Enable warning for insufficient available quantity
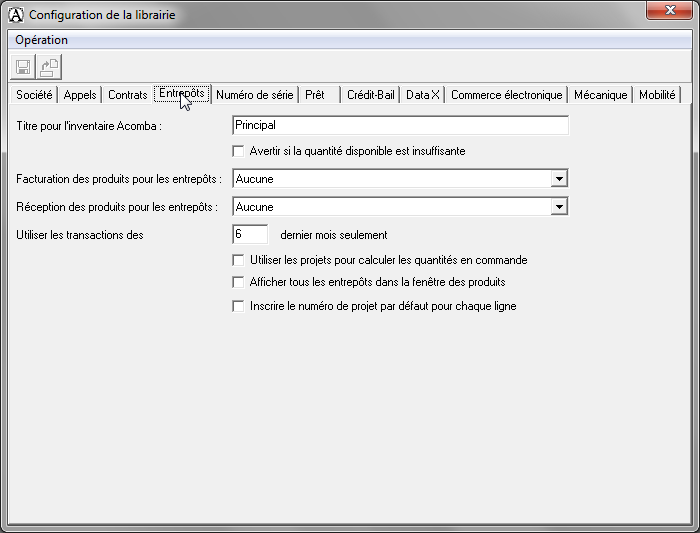The height and width of the screenshot is (533, 700). (x=238, y=151)
